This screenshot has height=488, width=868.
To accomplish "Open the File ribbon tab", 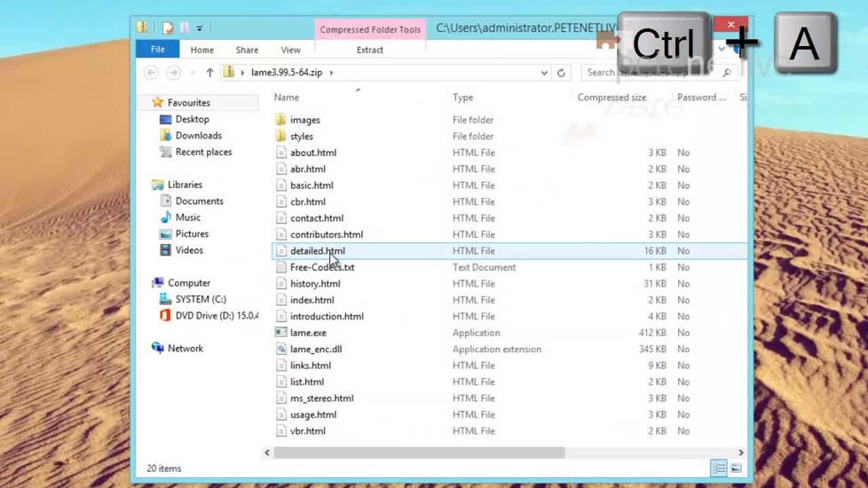I will (157, 49).
